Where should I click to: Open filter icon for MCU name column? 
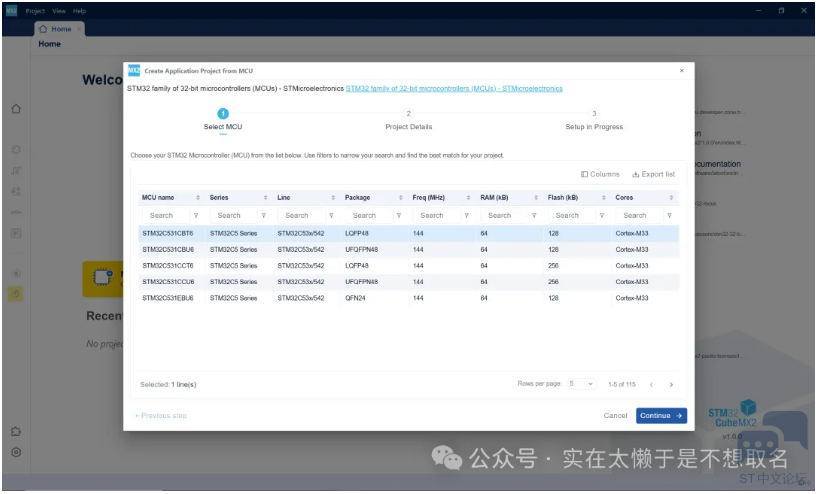[196, 216]
